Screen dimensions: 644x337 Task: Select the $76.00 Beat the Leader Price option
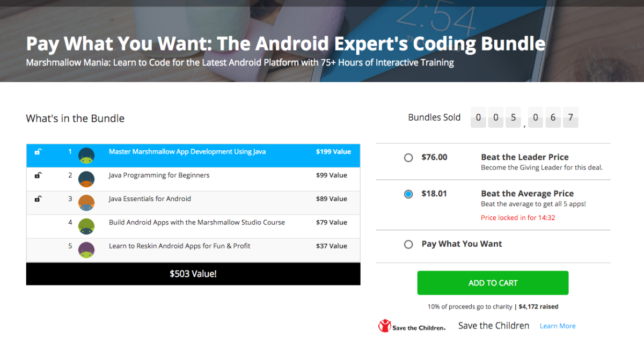(408, 158)
